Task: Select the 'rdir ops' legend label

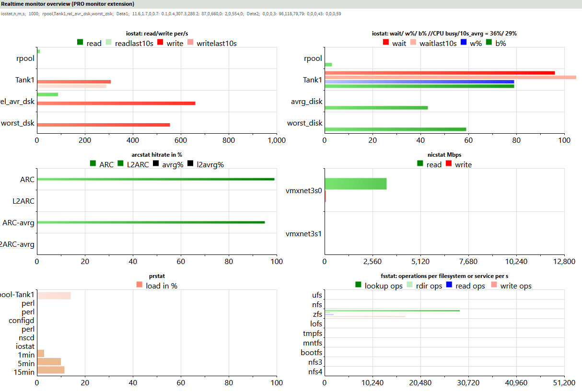Action: [x=429, y=286]
